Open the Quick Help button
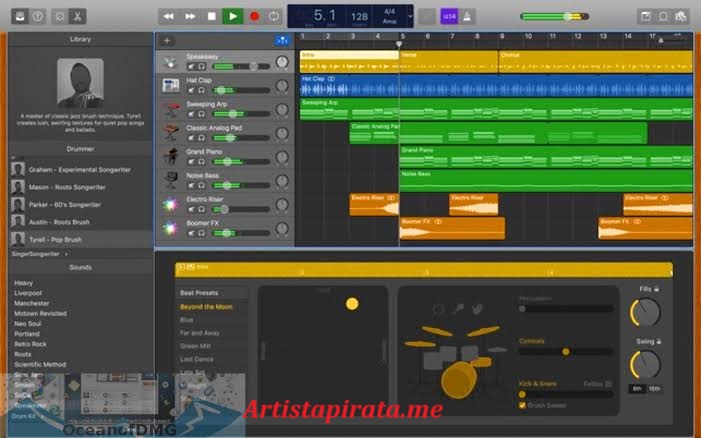This screenshot has height=438, width=701. click(38, 17)
